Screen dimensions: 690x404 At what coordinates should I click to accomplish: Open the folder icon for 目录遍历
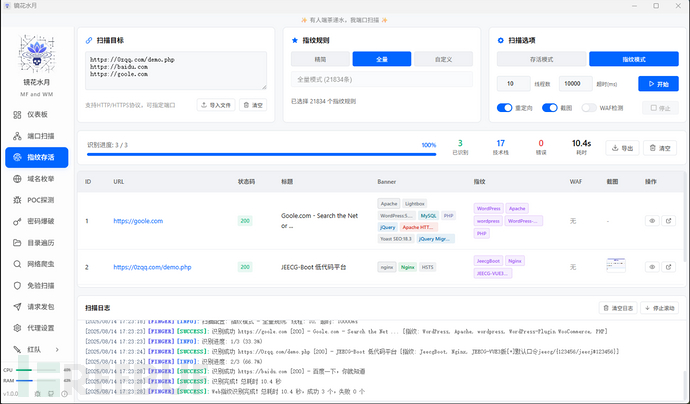tap(17, 242)
